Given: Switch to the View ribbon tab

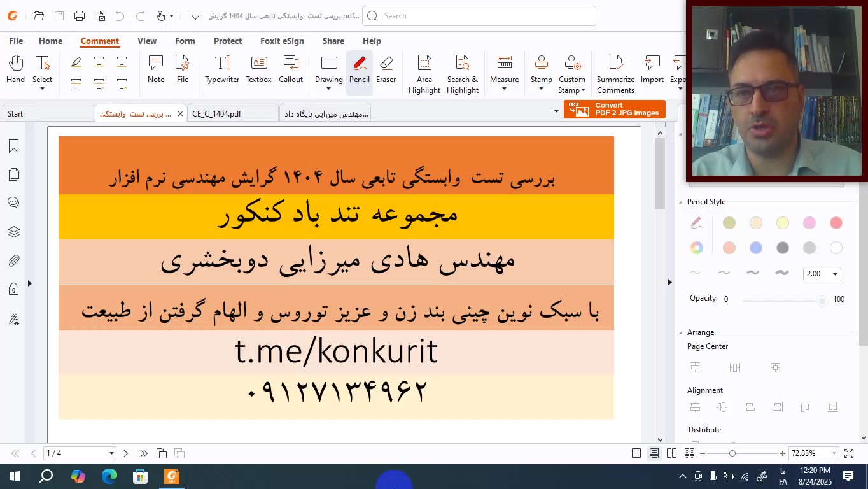Looking at the screenshot, I should (147, 41).
